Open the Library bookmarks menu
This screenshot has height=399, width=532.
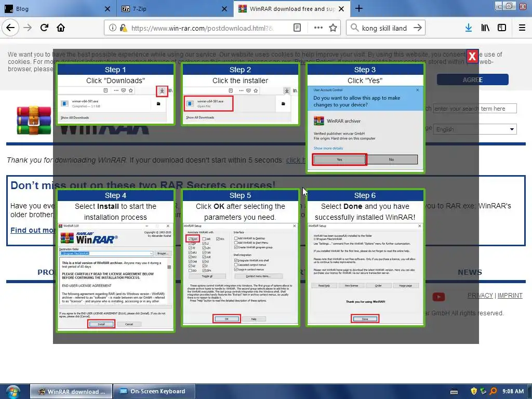click(x=485, y=28)
